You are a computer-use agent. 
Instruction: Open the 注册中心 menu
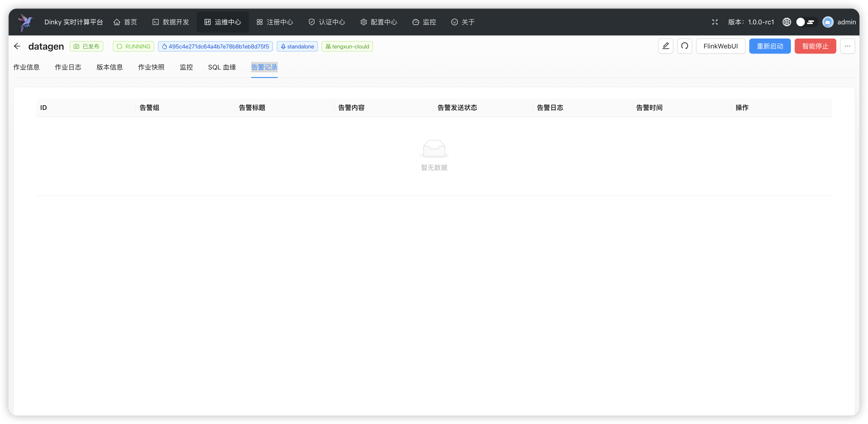(x=275, y=22)
